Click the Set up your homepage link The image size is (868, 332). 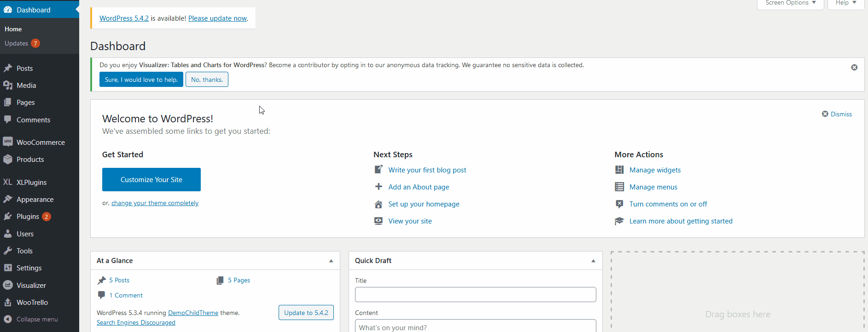pos(424,204)
